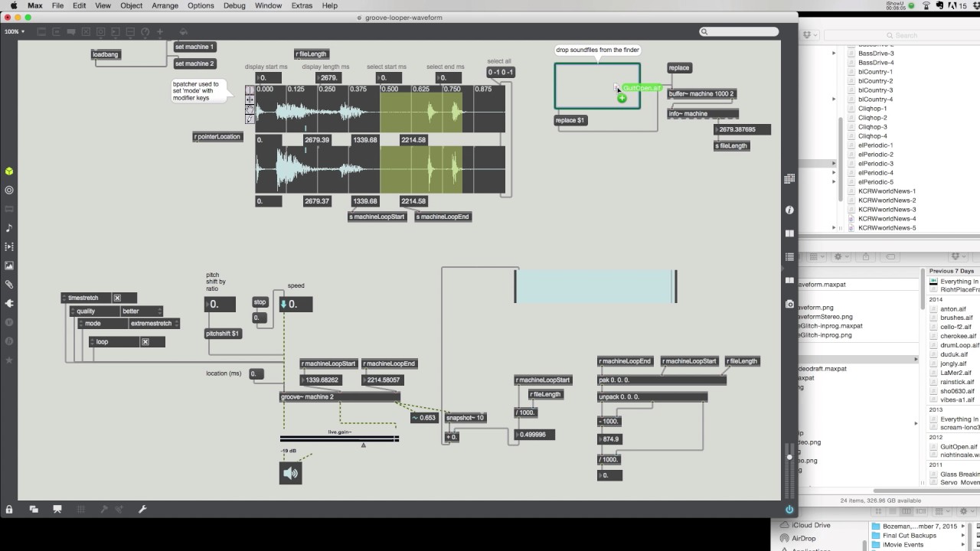Click the lock patcher icon
This screenshot has width=980, height=551.
coord(9,509)
